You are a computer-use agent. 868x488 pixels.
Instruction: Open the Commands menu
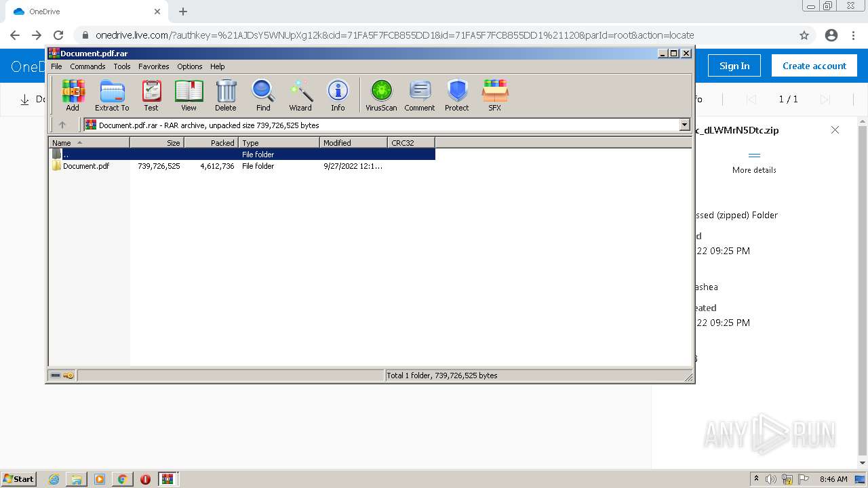coord(87,66)
